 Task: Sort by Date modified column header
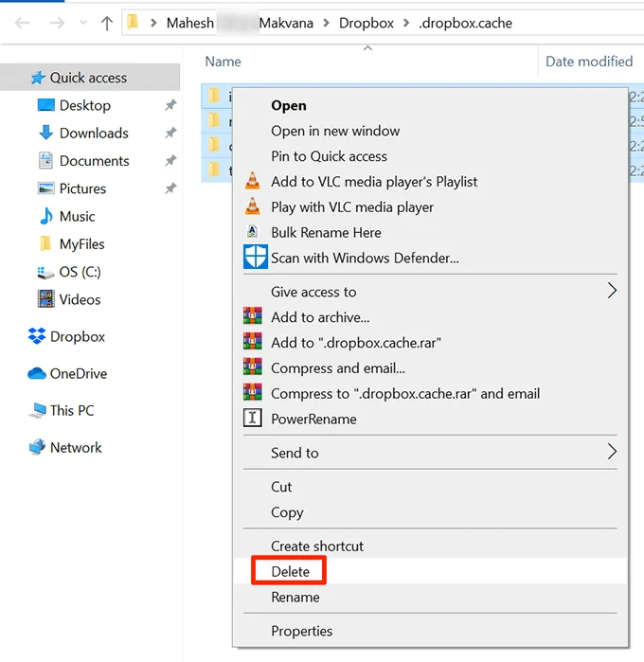pos(589,62)
